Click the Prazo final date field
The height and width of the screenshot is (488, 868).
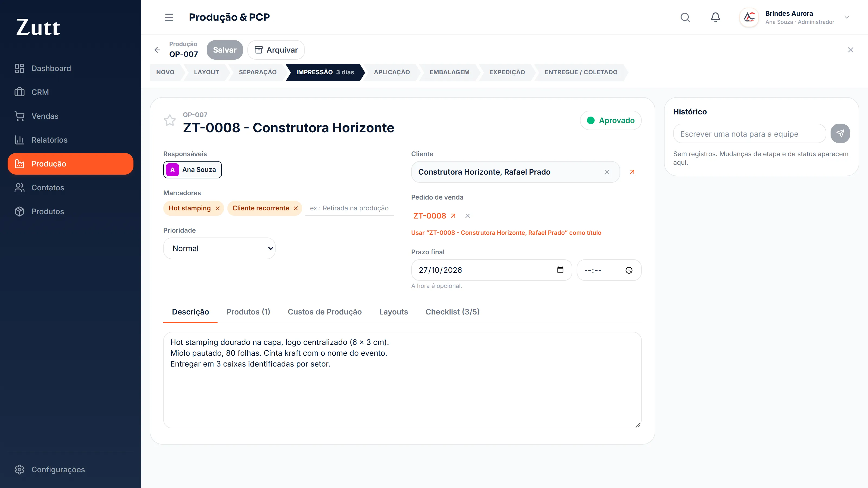point(492,270)
